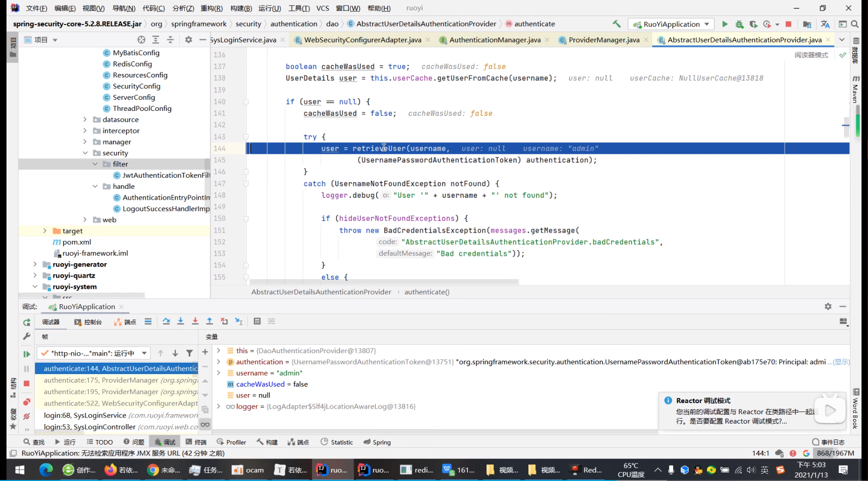
Task: Expand the ruoyi-generator module
Action: coord(35,264)
